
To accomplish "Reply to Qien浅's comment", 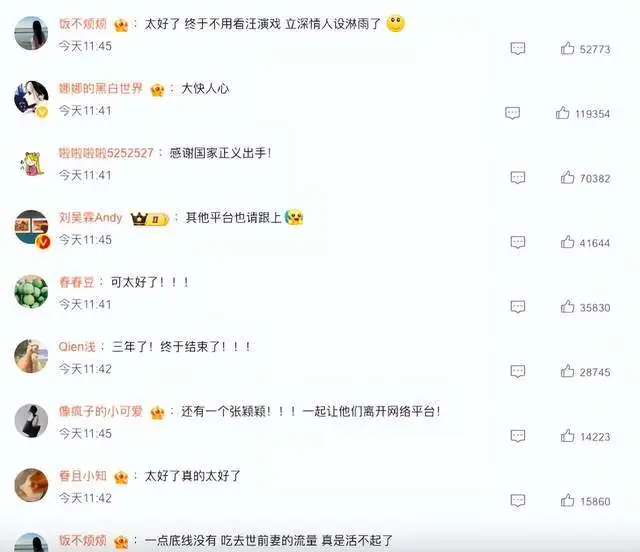I will point(518,372).
